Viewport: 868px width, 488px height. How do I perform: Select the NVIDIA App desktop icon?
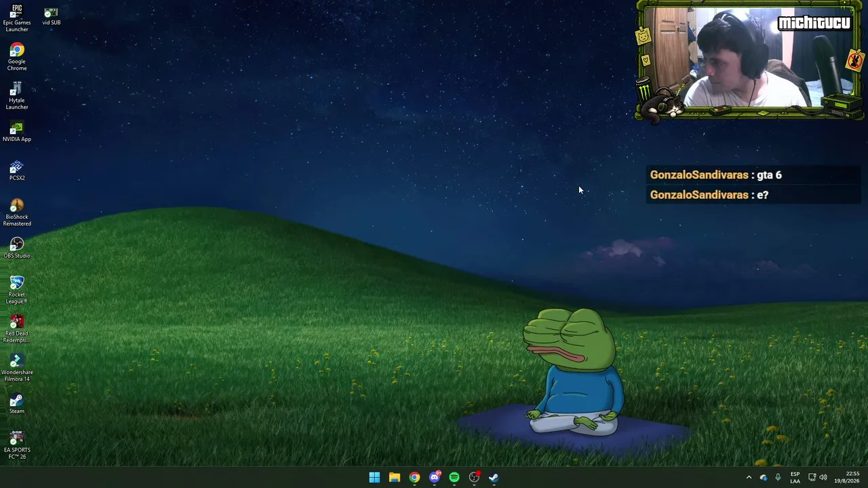pyautogui.click(x=17, y=131)
